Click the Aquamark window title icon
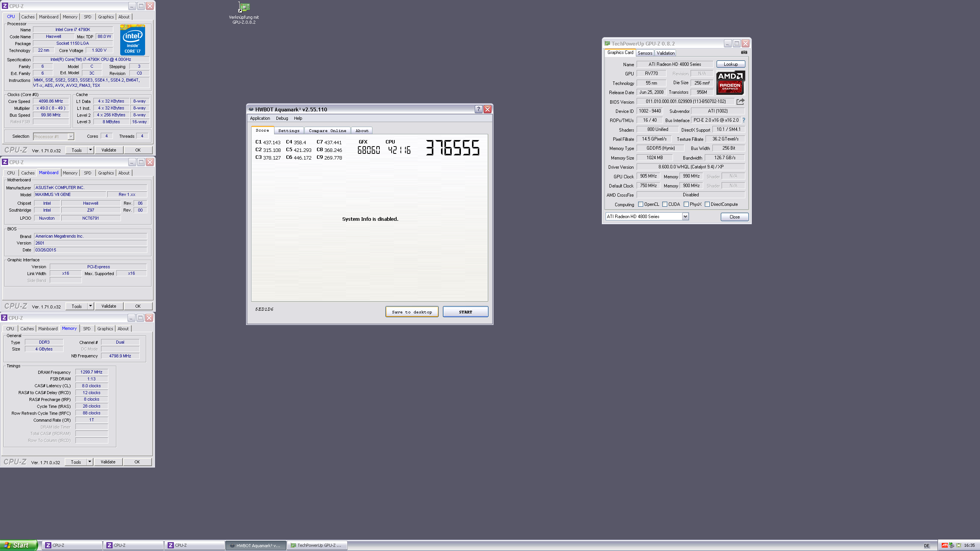Viewport: 980px width, 551px height. 251,109
